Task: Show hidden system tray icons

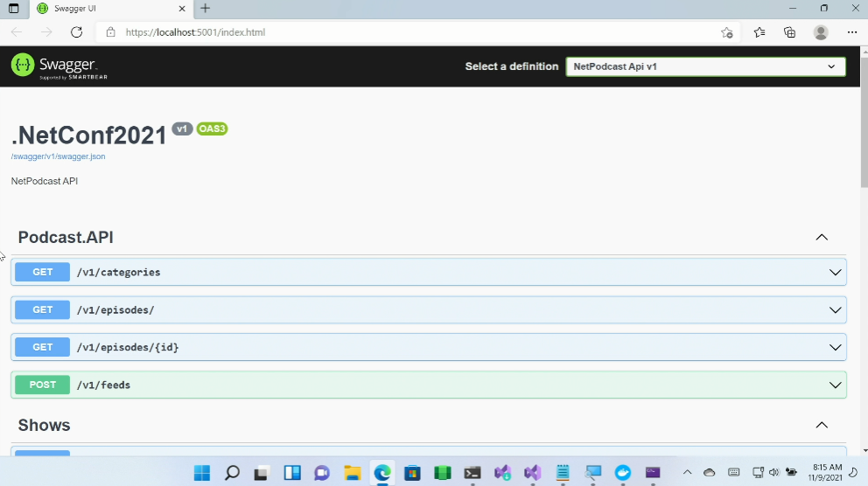Action: [x=687, y=472]
